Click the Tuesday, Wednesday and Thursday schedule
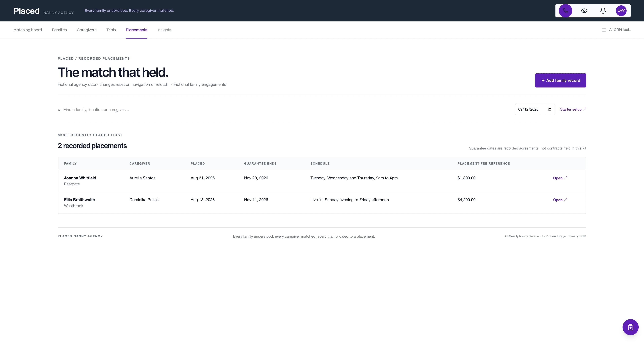This screenshot has height=362, width=644. (354, 178)
